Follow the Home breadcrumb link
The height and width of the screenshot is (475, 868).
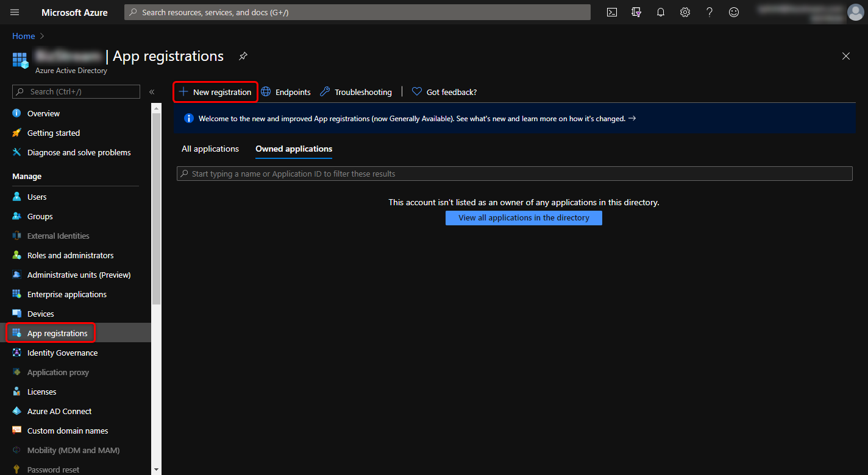[x=24, y=36]
